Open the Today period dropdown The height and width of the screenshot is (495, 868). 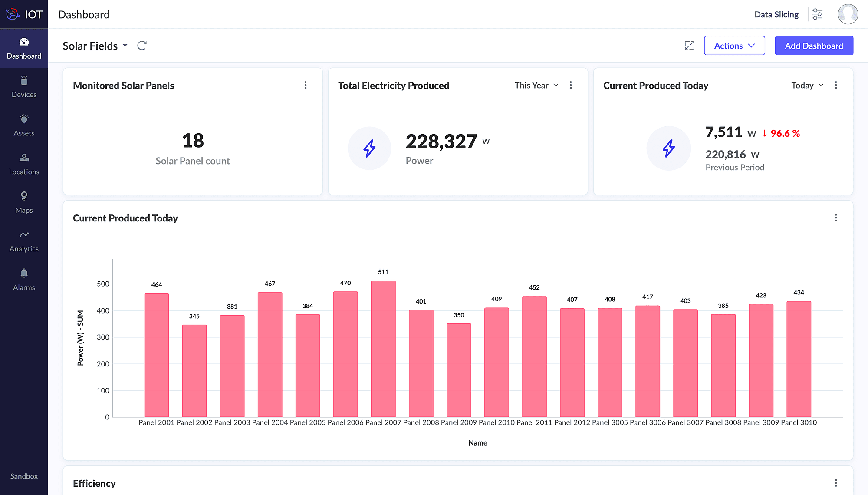[x=807, y=86]
